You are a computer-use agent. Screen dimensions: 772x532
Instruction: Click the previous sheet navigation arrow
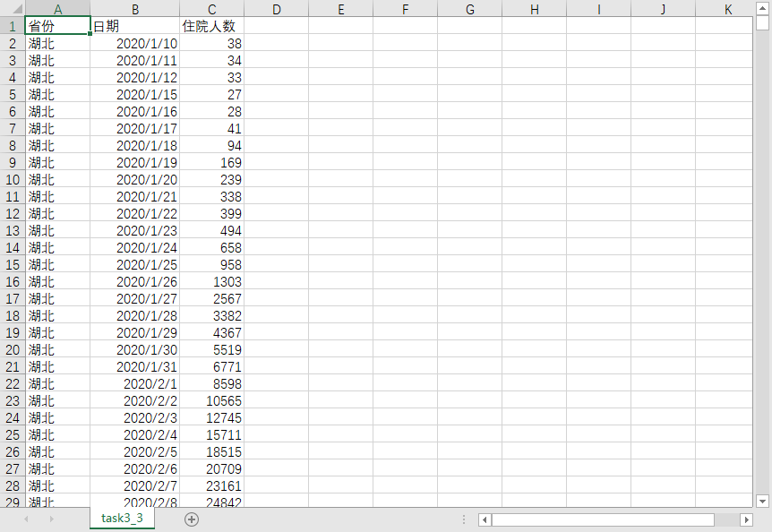coord(26,519)
